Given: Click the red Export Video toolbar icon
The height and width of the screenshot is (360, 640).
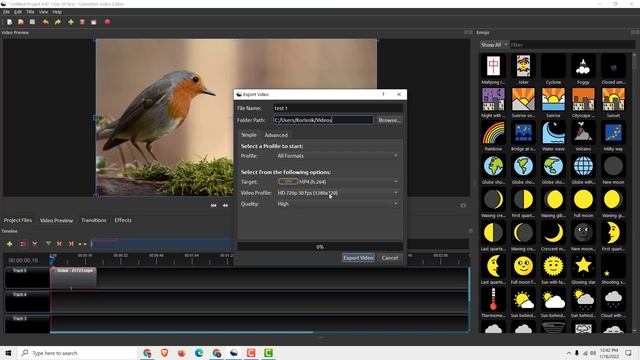Looking at the screenshot, I should coord(107,22).
